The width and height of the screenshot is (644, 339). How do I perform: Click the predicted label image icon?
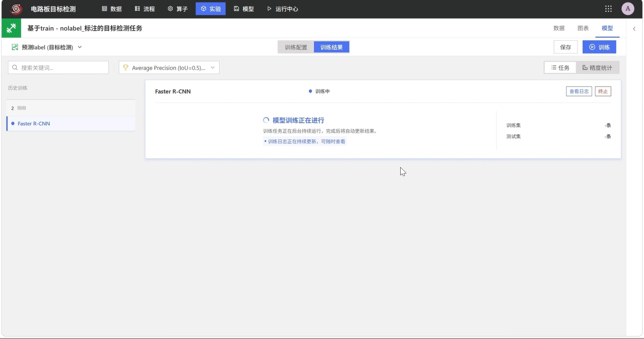coord(15,47)
